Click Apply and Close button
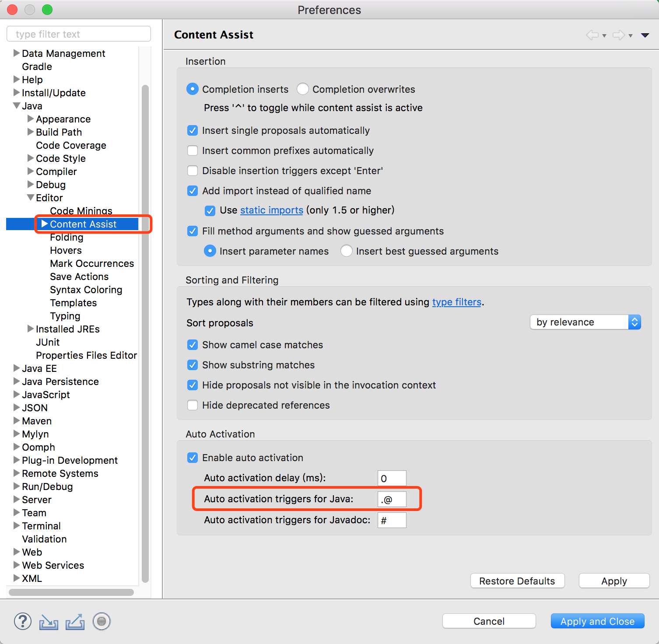The height and width of the screenshot is (644, 659). [597, 621]
